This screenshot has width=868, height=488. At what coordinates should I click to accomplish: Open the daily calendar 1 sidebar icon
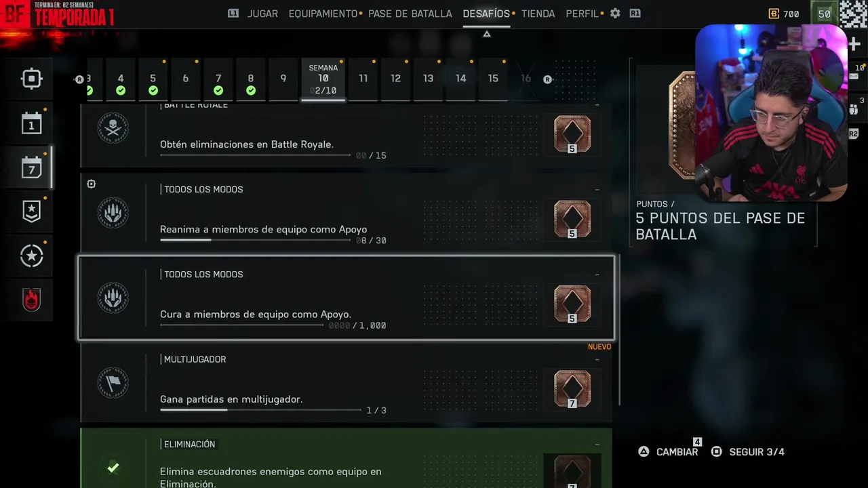pyautogui.click(x=31, y=123)
